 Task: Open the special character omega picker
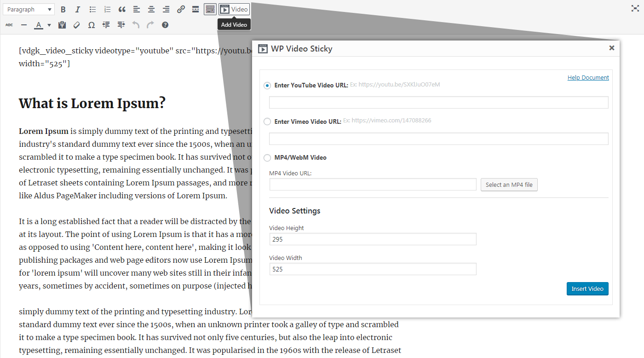click(92, 25)
